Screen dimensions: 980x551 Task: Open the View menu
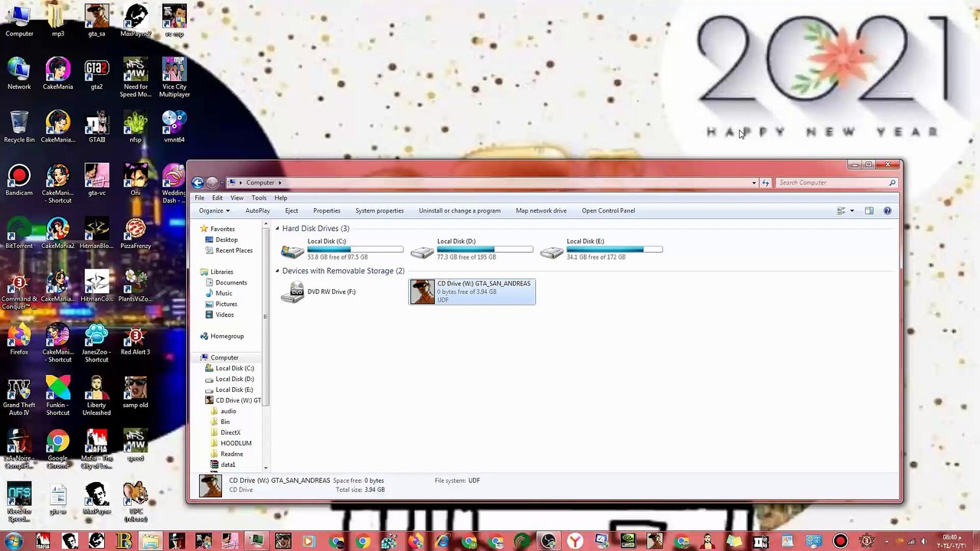(237, 197)
